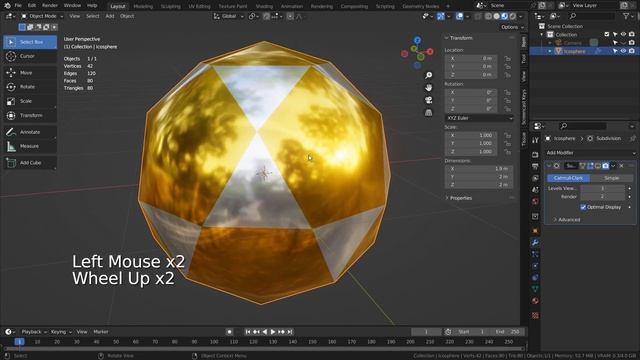Jump to the end frame button
Screen dimensions: 640x360
tap(290, 332)
